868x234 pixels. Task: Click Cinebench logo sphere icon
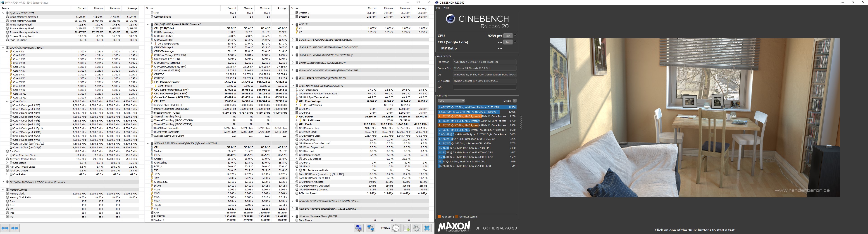click(x=451, y=19)
